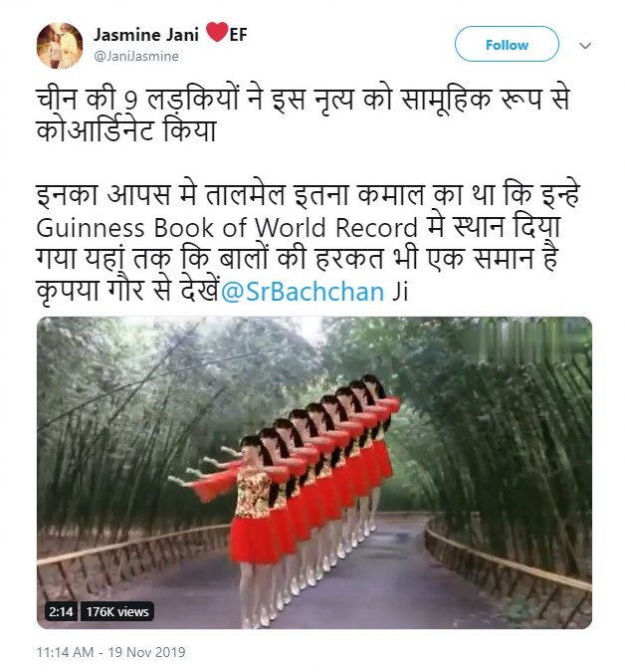The height and width of the screenshot is (672, 625).
Task: Expand the tweet options chevron
Action: (585, 46)
